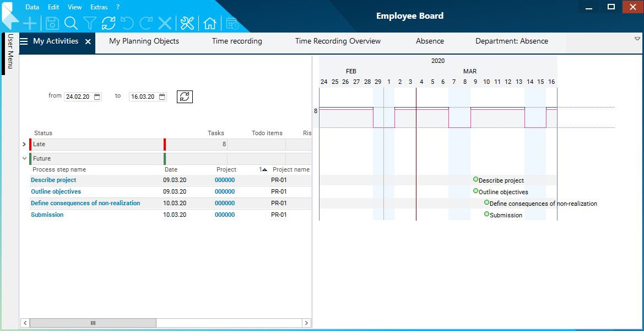Image resolution: width=644 pixels, height=331 pixels.
Task: Open the Extras menu
Action: pyautogui.click(x=99, y=7)
